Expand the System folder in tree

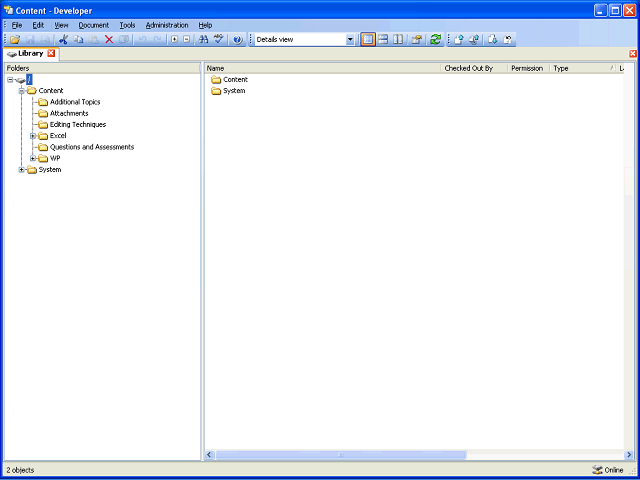22,170
